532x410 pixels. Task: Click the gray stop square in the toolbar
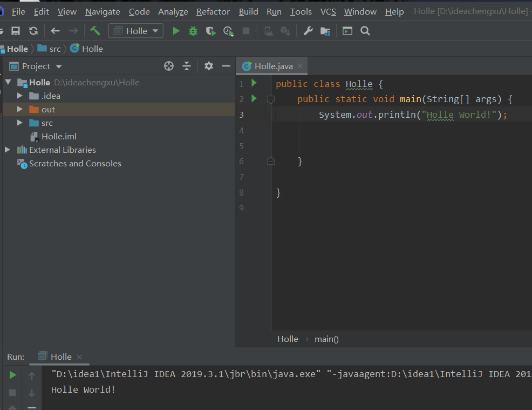pos(246,31)
